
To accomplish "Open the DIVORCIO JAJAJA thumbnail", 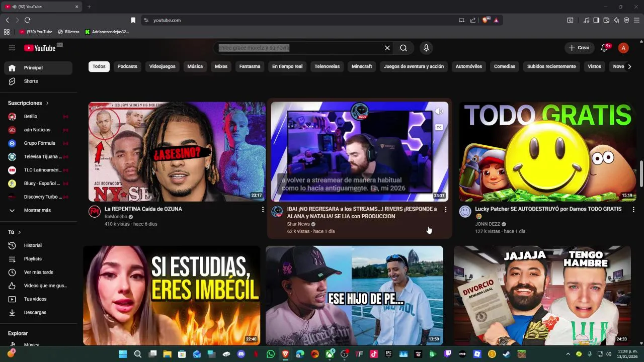I will point(542,295).
